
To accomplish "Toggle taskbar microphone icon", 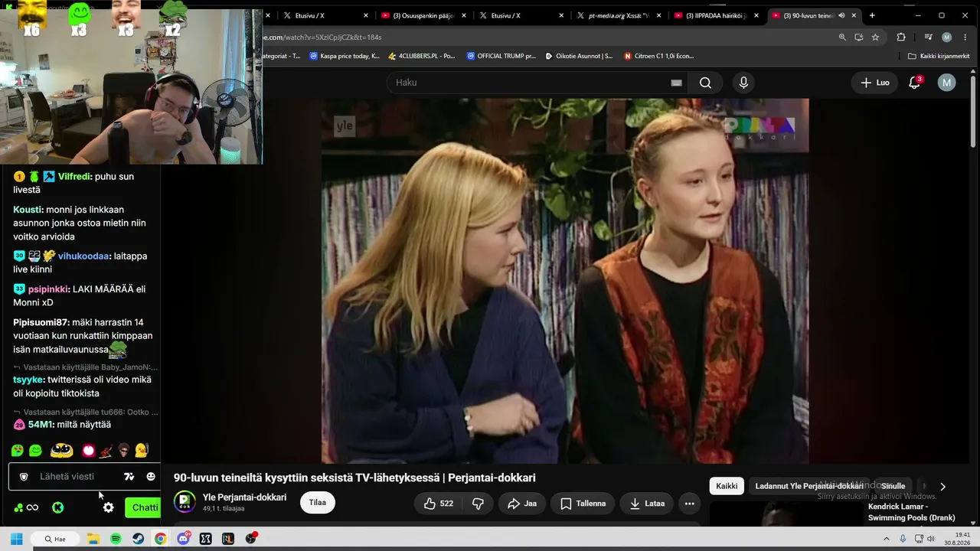I will click(903, 539).
